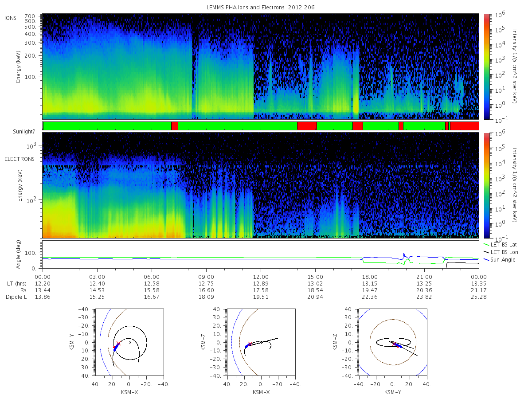532x399 pixels.
Task: Click the Dipole L value 25.28
Action: tap(479, 297)
